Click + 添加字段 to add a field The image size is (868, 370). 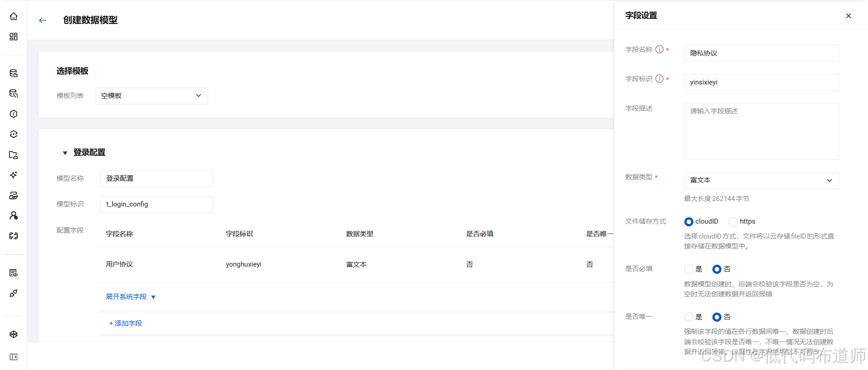125,323
